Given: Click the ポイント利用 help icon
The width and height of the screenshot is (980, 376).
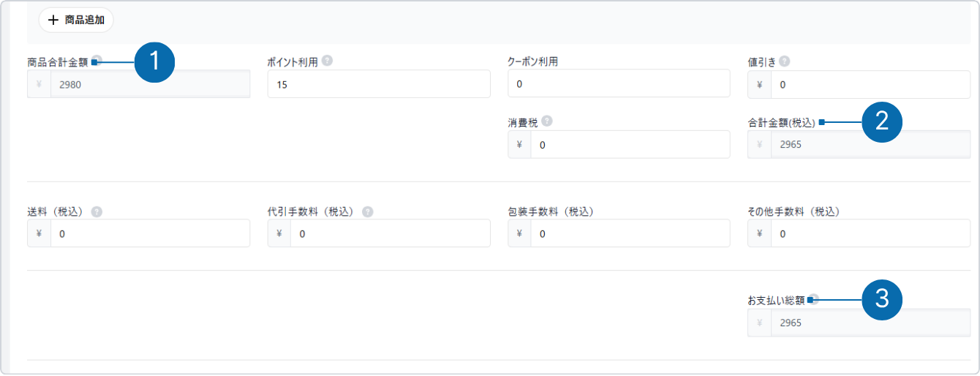Looking at the screenshot, I should coord(327,61).
